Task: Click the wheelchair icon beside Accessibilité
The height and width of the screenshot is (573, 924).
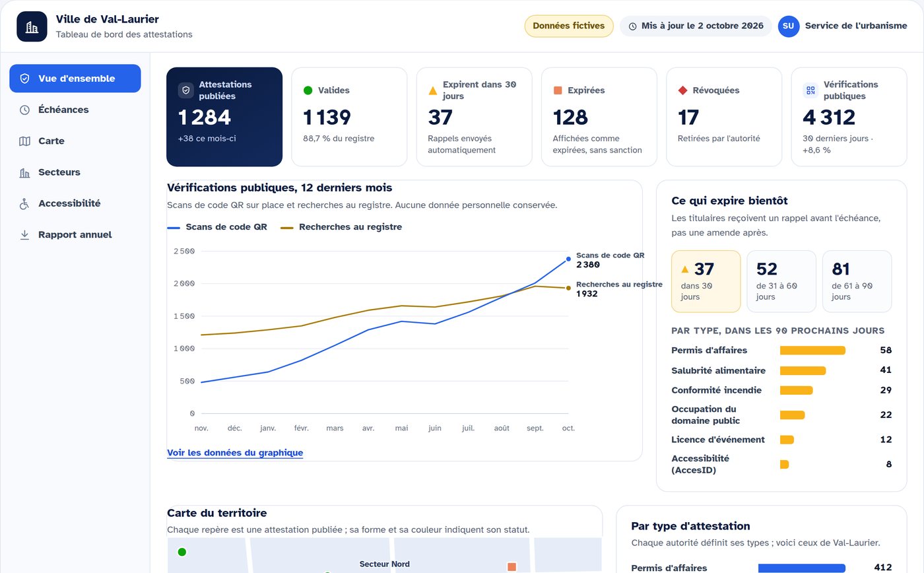Action: 24,203
